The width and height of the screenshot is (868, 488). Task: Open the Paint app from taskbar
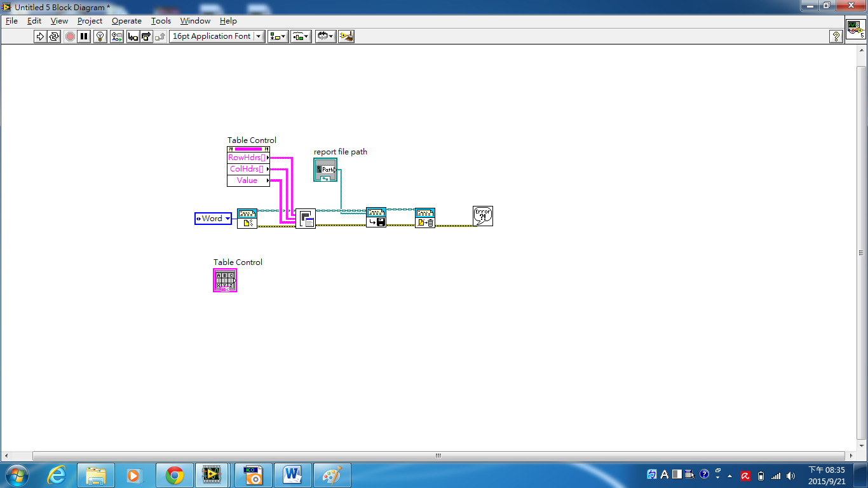pos(332,475)
